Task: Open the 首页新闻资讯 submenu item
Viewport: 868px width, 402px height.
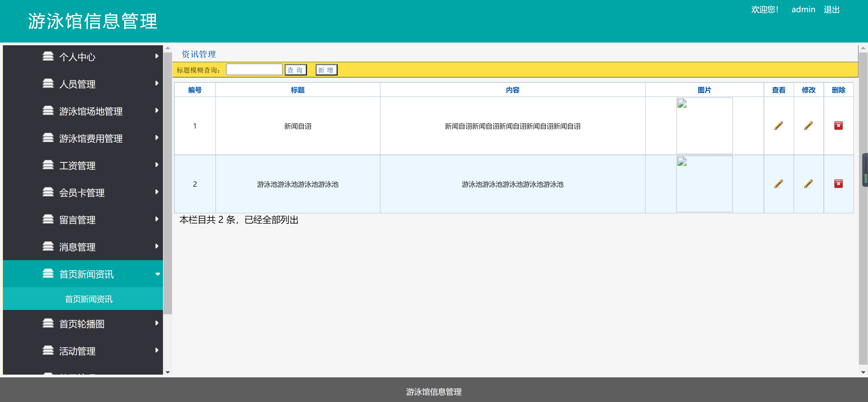Action: click(x=88, y=299)
